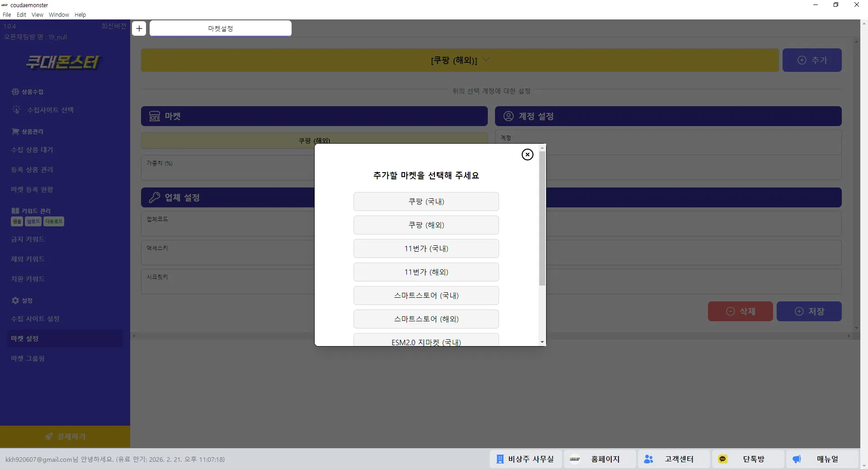Click the 저장 button
Image resolution: width=868 pixels, height=469 pixels.
pos(809,311)
